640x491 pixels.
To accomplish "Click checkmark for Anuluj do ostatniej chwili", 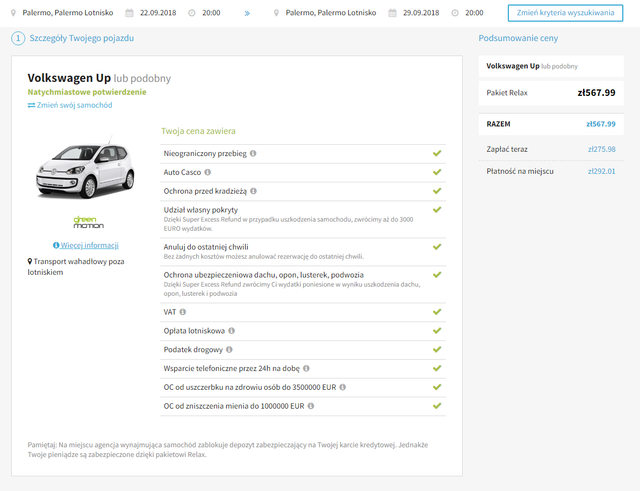I will pyautogui.click(x=437, y=247).
